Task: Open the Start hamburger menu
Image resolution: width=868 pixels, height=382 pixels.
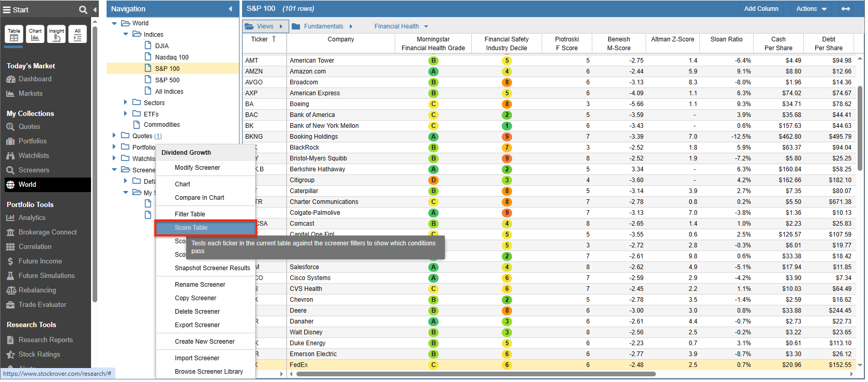Action: (x=7, y=10)
